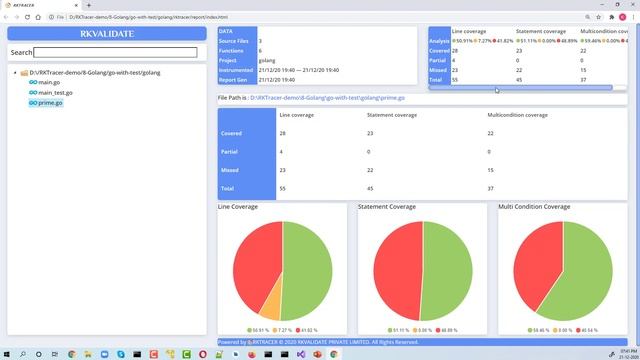640x360 pixels.
Task: Click the Powered by RKTRACER footer text
Action: pyautogui.click(x=318, y=342)
